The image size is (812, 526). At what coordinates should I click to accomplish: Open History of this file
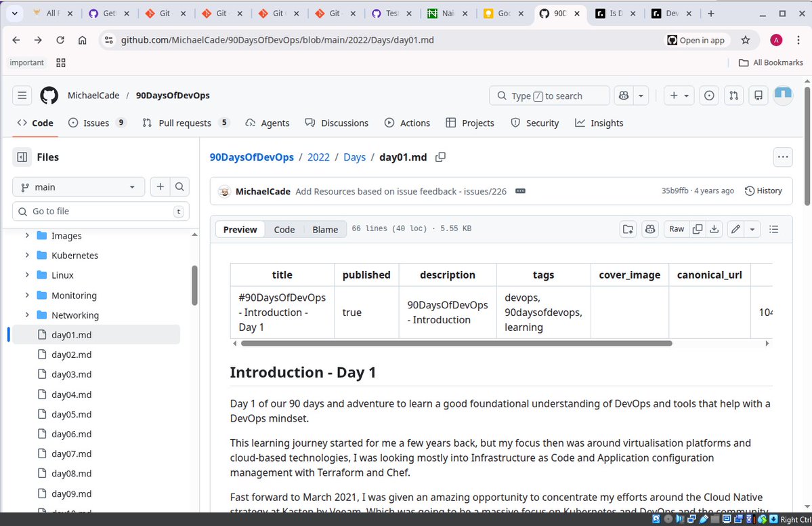763,190
